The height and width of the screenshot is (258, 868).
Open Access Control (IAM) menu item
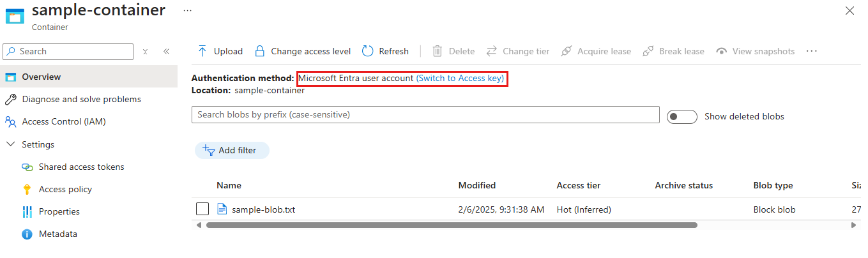[x=63, y=121]
